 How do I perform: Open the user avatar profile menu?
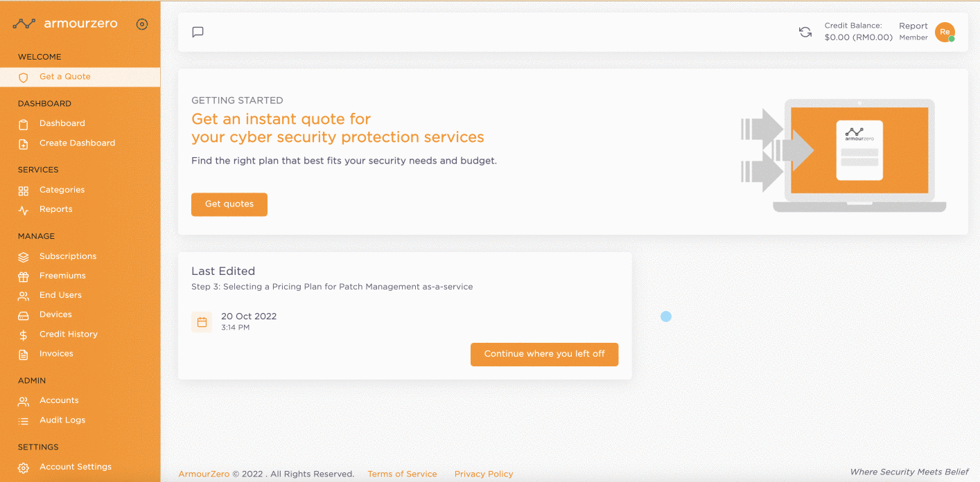click(x=945, y=32)
